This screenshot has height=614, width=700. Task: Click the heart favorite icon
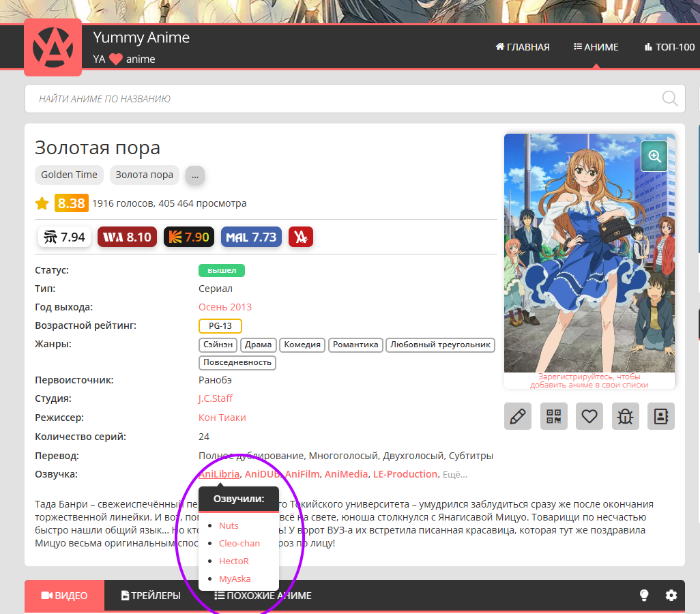click(x=589, y=416)
